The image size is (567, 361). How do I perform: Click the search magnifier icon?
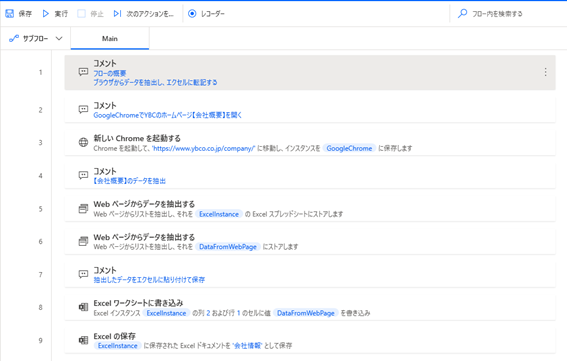coord(462,14)
